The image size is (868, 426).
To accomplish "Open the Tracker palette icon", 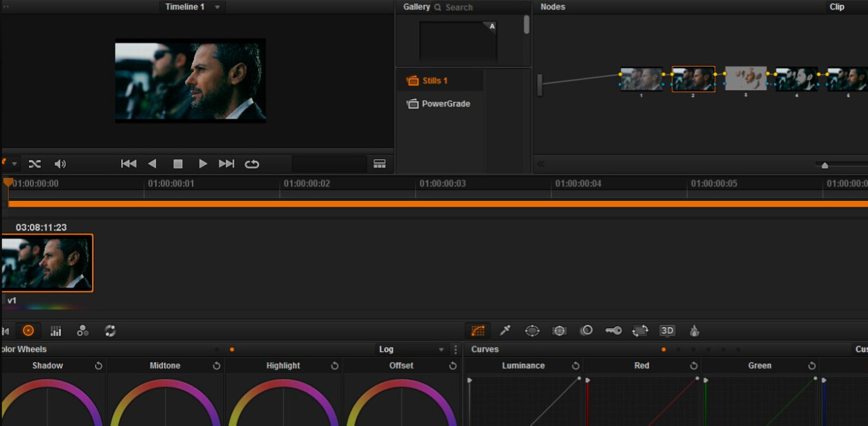I will pyautogui.click(x=559, y=331).
